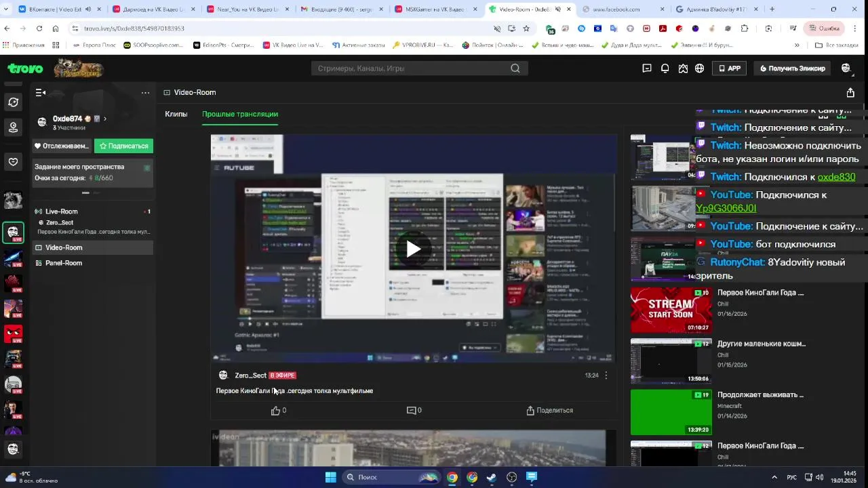Select Video-Room in the sidebar
The height and width of the screenshot is (488, 868).
point(92,248)
